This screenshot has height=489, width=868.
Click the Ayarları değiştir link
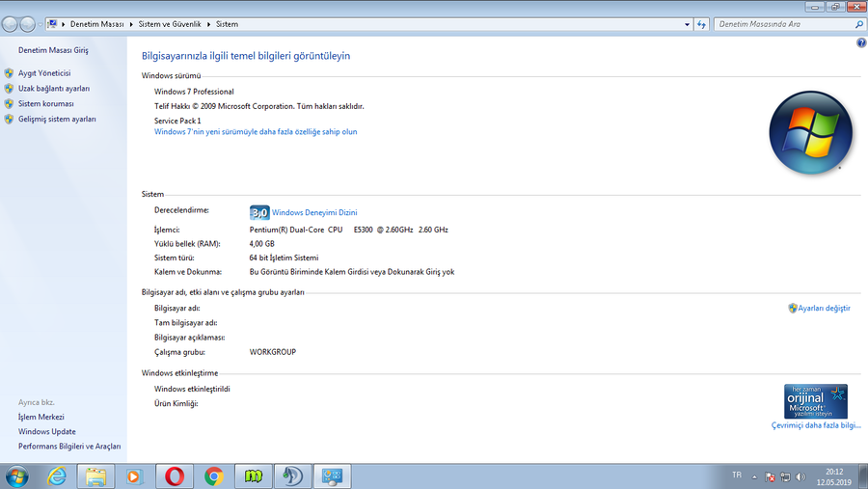[x=824, y=308]
